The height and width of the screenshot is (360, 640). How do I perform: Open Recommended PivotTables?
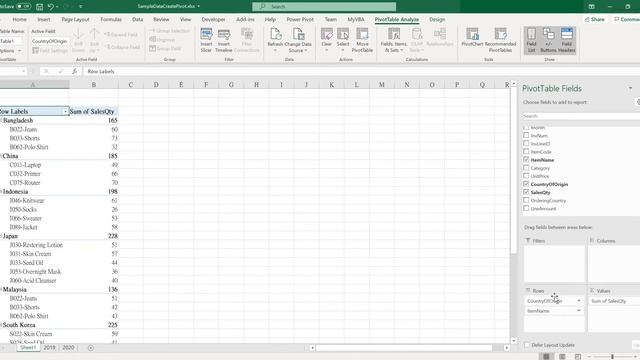coord(500,40)
